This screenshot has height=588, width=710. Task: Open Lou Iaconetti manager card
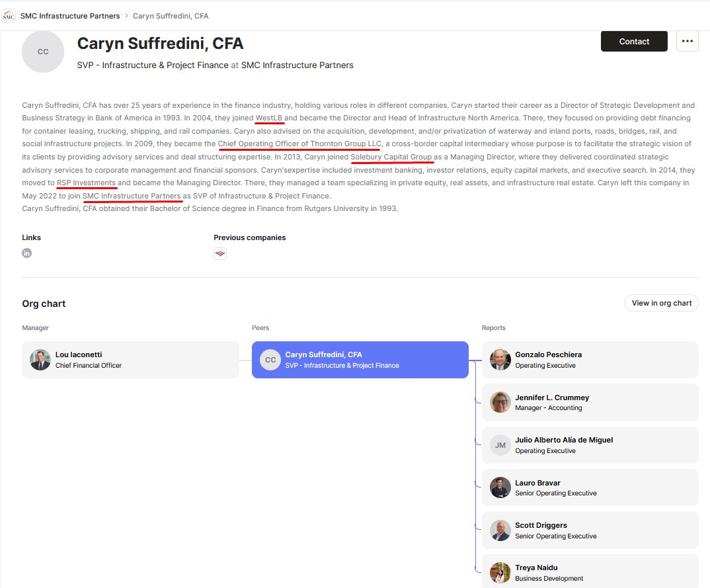tap(130, 360)
